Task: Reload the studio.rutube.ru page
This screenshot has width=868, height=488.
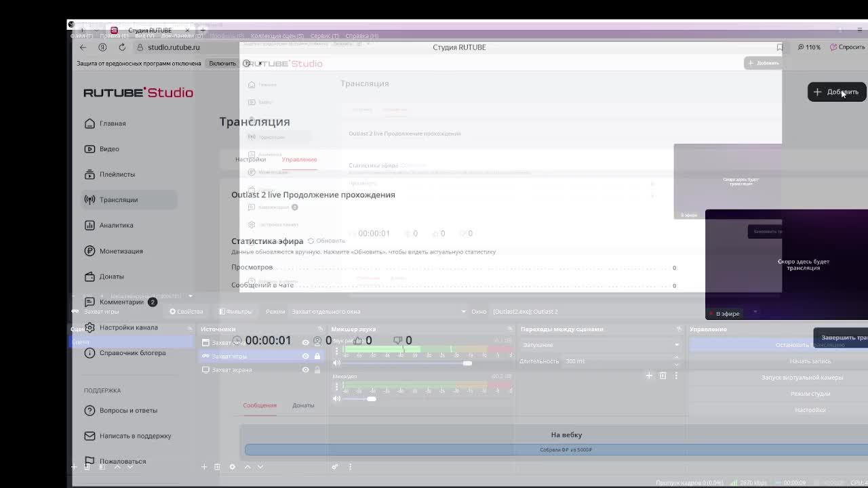Action: click(122, 47)
